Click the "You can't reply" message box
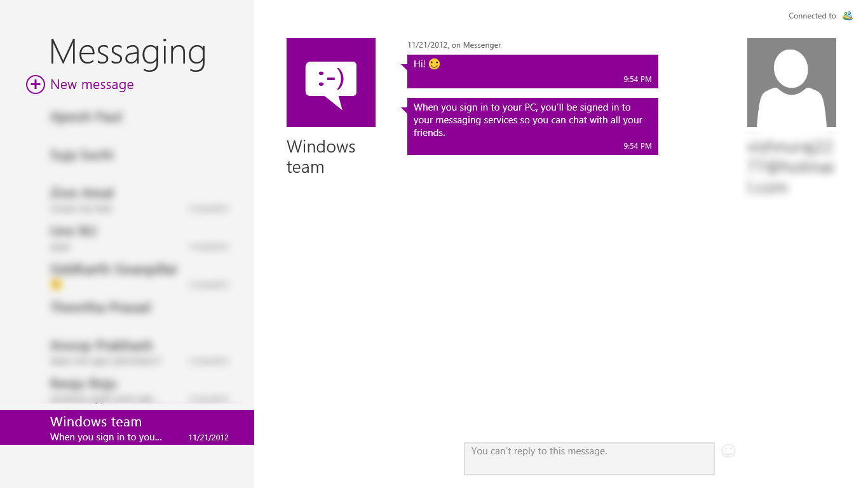Image resolution: width=868 pixels, height=488 pixels. [589, 458]
